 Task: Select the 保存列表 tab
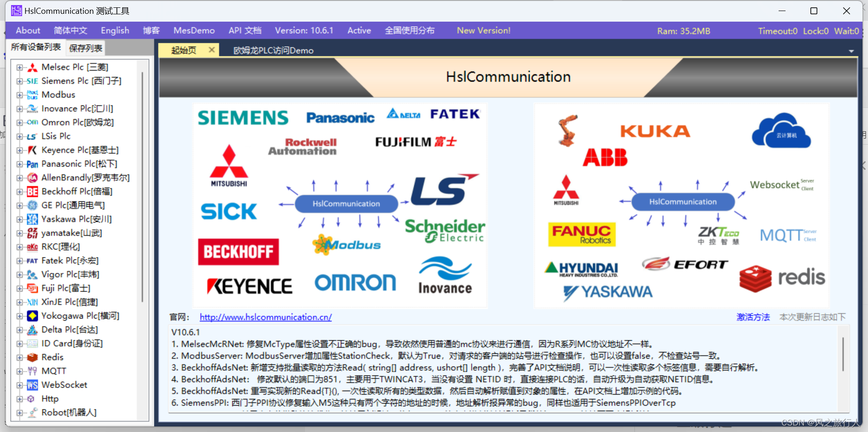pyautogui.click(x=86, y=48)
